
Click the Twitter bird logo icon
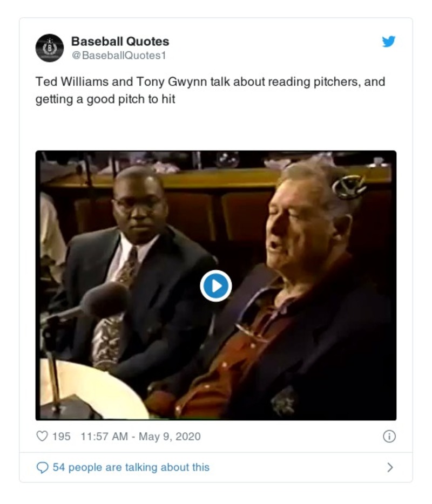[389, 42]
